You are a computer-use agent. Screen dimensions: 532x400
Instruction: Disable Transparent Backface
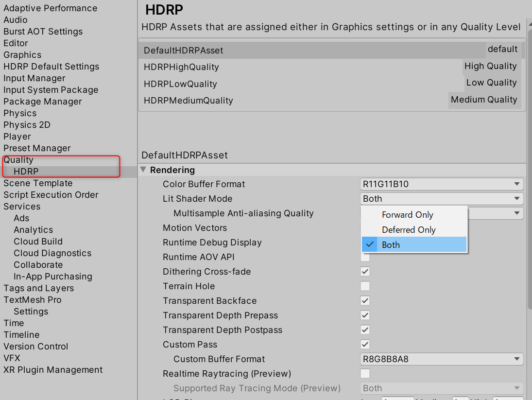click(365, 300)
